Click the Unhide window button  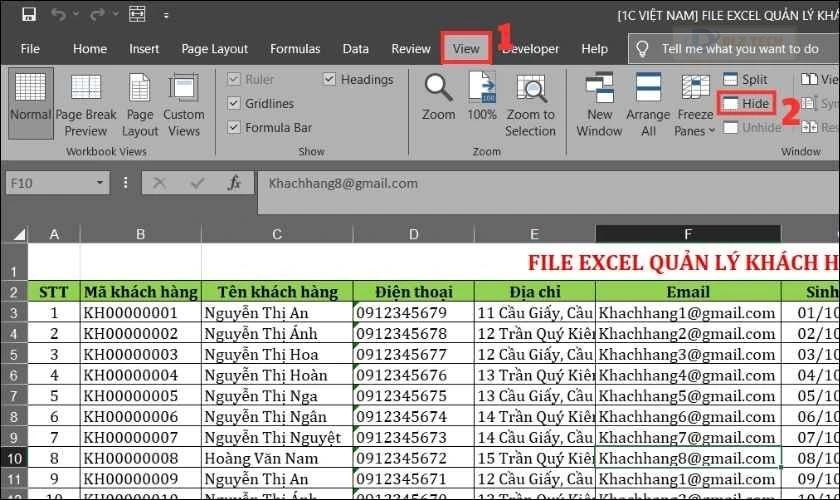(752, 128)
